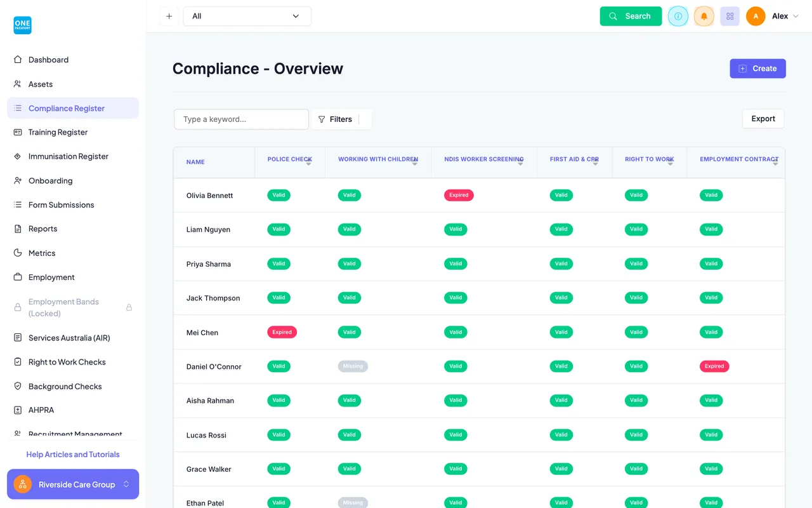Select the Jack Thompson name cell
Screen dimensions: 812x508
[214, 298]
